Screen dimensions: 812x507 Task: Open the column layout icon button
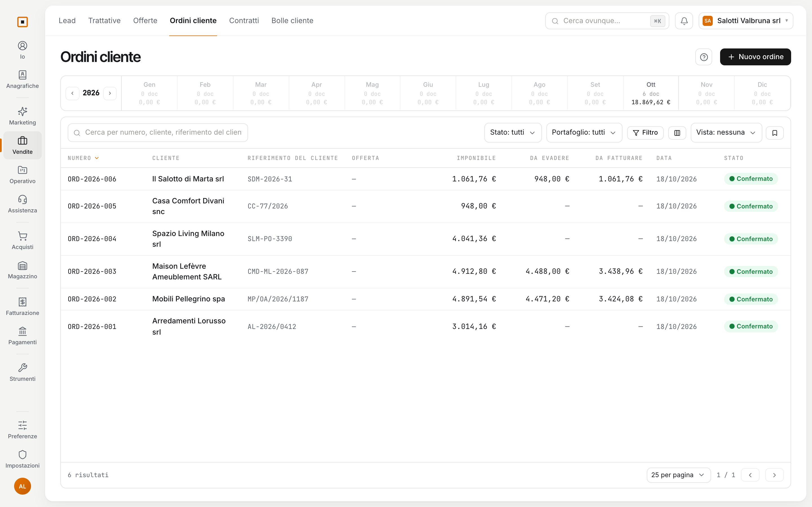click(x=677, y=133)
